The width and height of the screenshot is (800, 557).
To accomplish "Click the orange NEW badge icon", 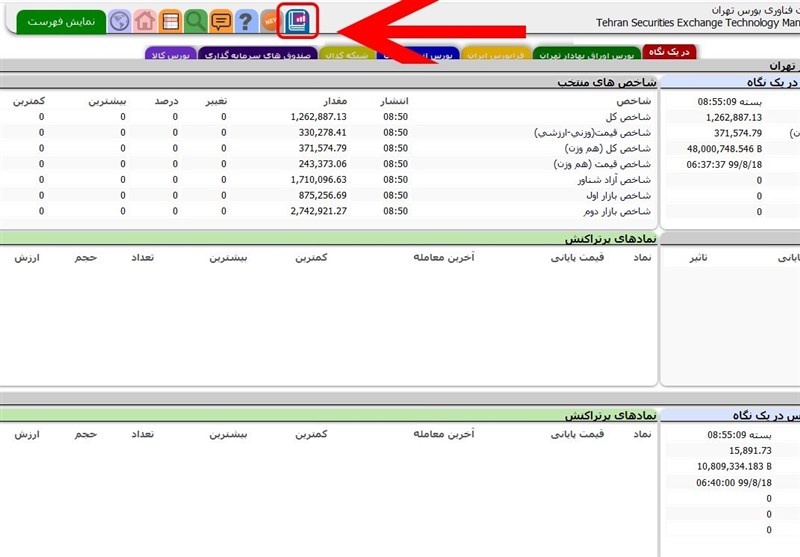I will tap(270, 21).
